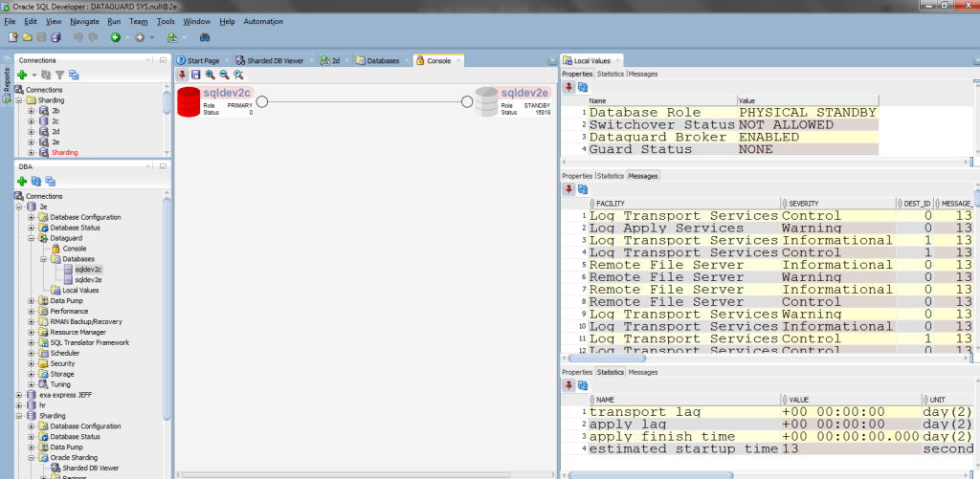This screenshot has width=980, height=479.
Task: Open the vertical Reports side tab
Action: [7, 84]
